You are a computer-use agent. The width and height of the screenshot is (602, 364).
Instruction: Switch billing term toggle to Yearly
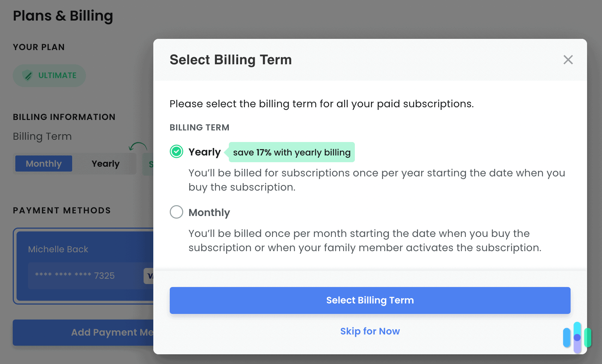pyautogui.click(x=105, y=163)
